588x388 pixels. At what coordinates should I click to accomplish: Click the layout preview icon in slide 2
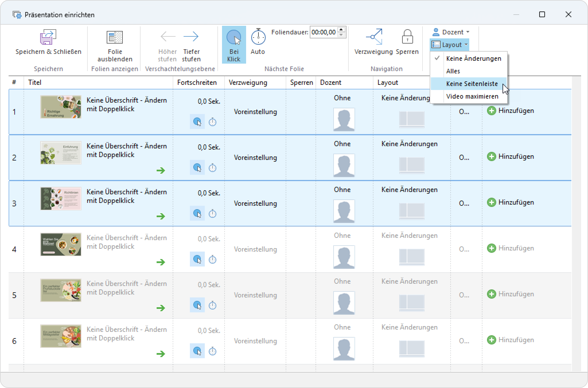(412, 165)
